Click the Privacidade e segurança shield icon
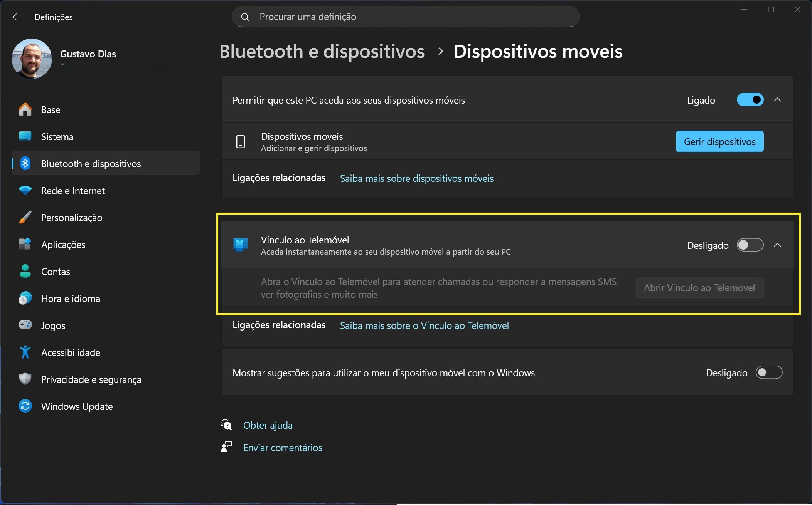Image resolution: width=812 pixels, height=505 pixels. (25, 379)
